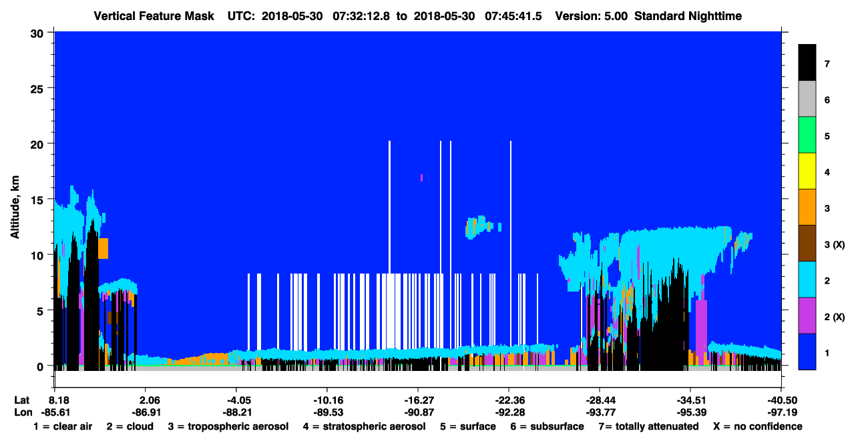
Task: Click the blue clear air swatch labeled 1
Action: point(807,352)
